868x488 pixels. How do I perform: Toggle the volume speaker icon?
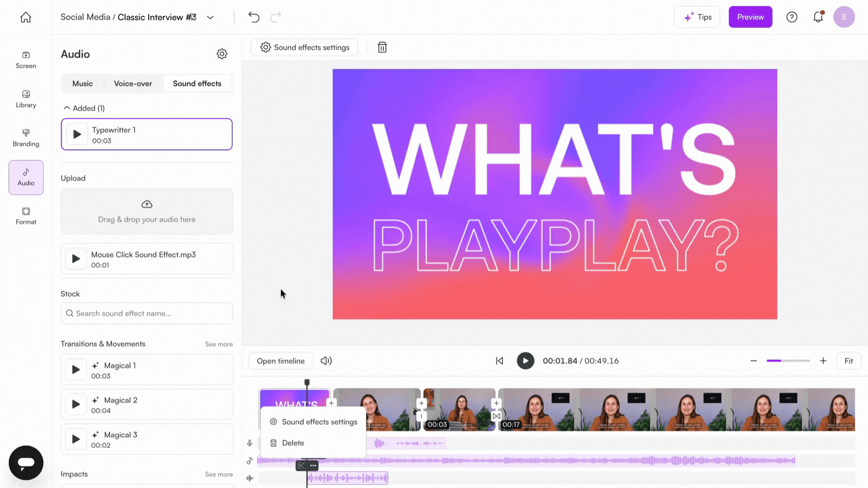tap(326, 361)
